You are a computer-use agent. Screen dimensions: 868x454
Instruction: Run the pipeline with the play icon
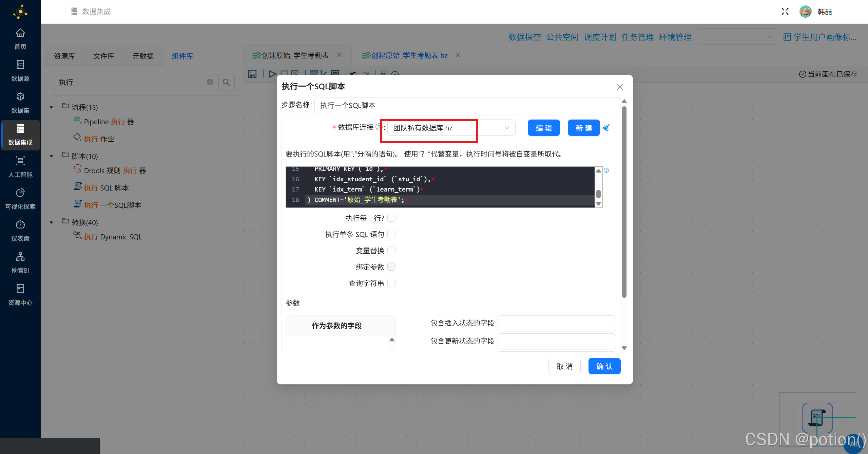(x=272, y=74)
